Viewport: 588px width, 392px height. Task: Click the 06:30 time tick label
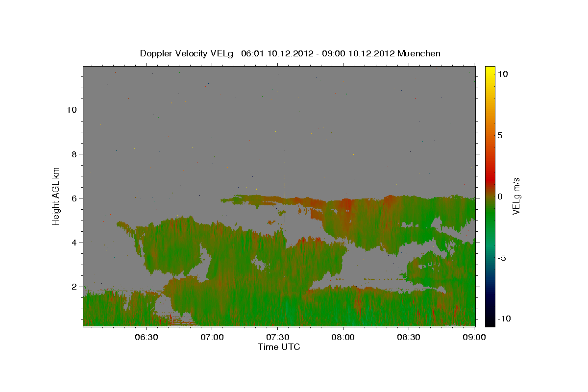click(x=147, y=338)
